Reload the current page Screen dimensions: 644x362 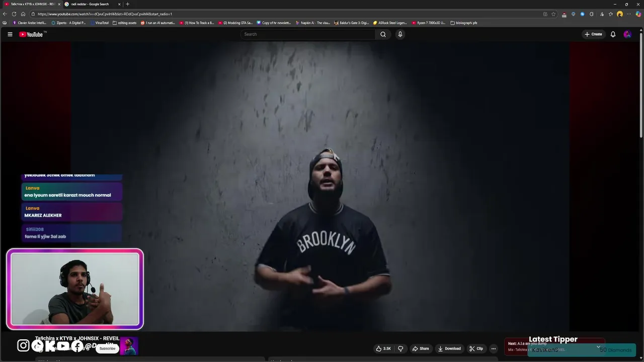point(14,14)
